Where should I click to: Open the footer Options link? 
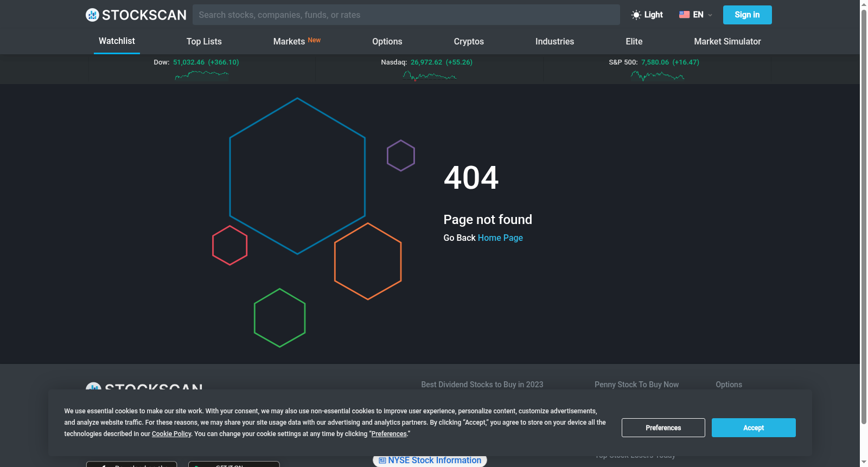(x=729, y=385)
